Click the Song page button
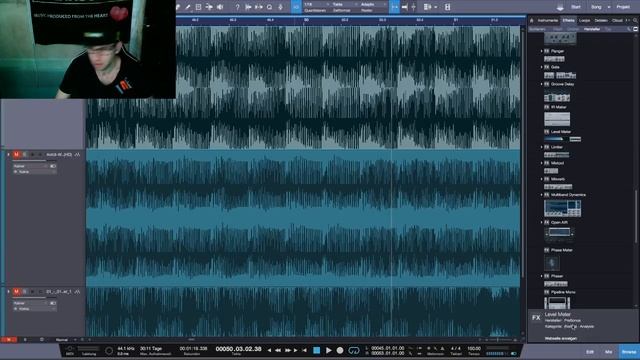 pos(596,7)
